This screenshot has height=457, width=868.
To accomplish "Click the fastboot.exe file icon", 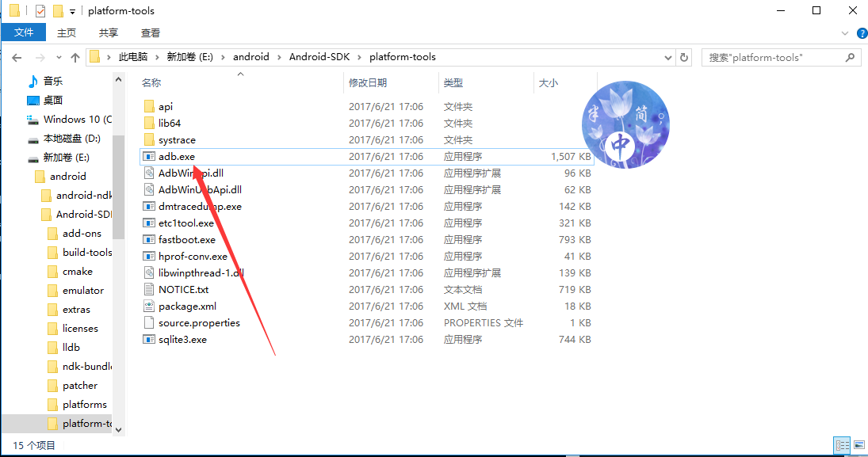I will (148, 239).
